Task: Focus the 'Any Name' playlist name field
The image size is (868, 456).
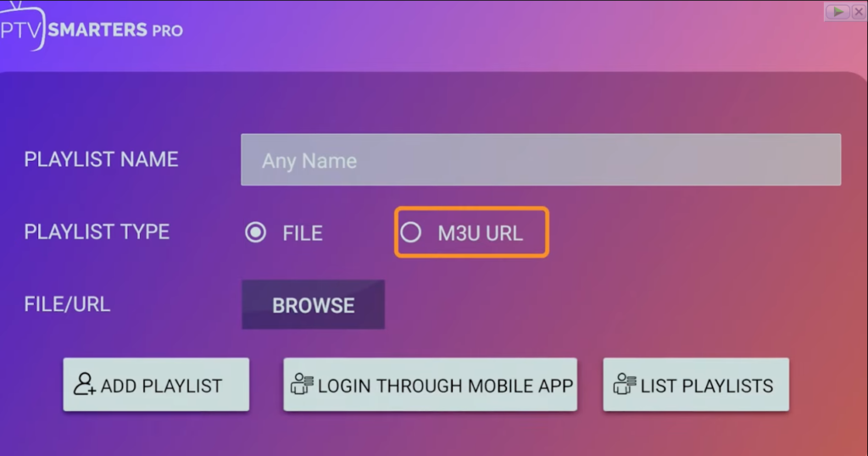Action: (541, 160)
